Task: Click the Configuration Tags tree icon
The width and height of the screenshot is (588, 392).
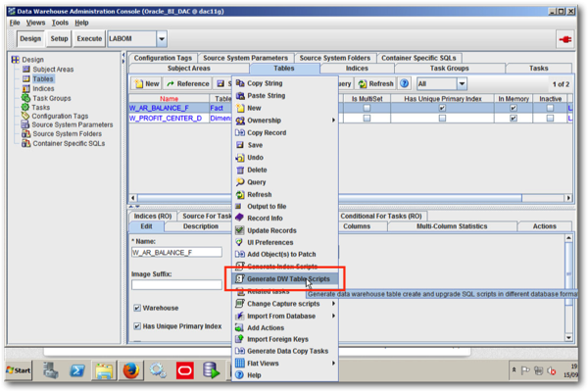Action: pyautogui.click(x=25, y=116)
